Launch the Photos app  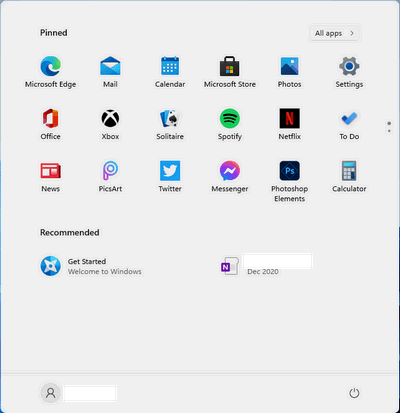[x=289, y=72]
